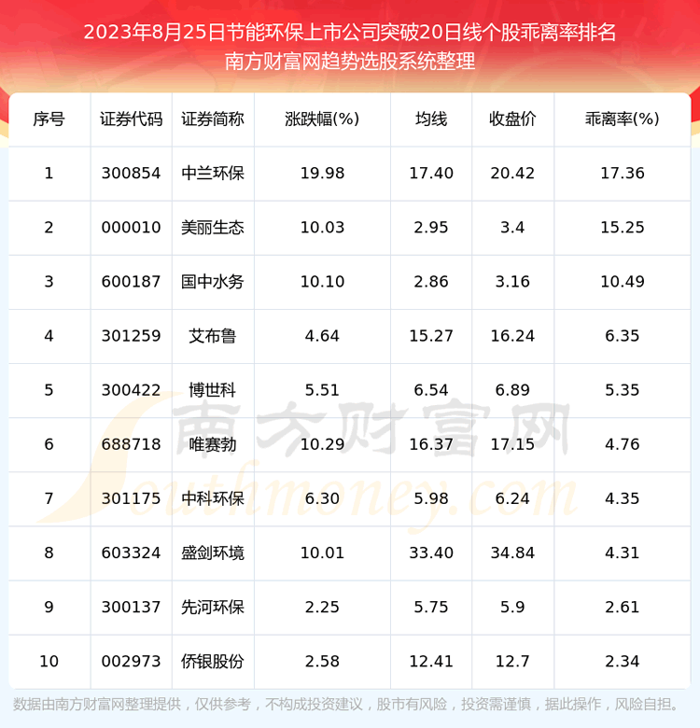Click the 证券代码 column header
Viewport: 700px width, 728px height.
point(131,119)
